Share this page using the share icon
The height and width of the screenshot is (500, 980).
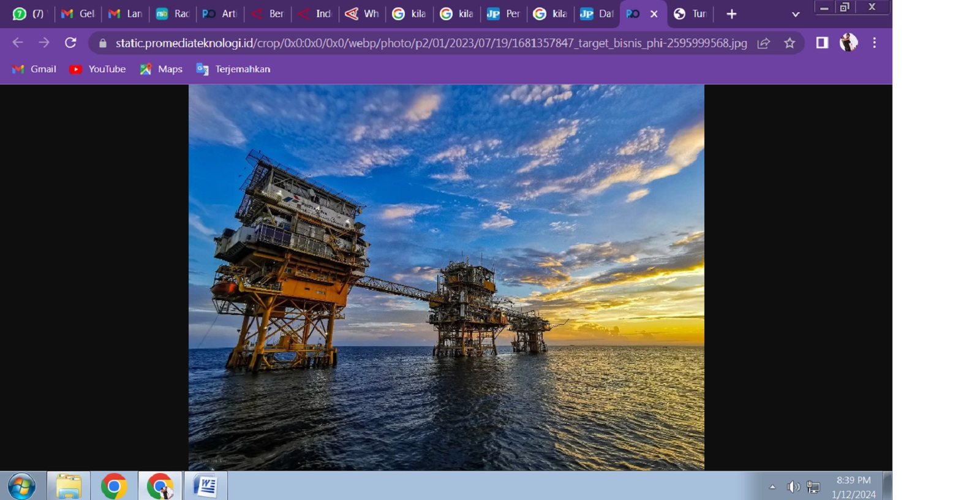[x=764, y=43]
